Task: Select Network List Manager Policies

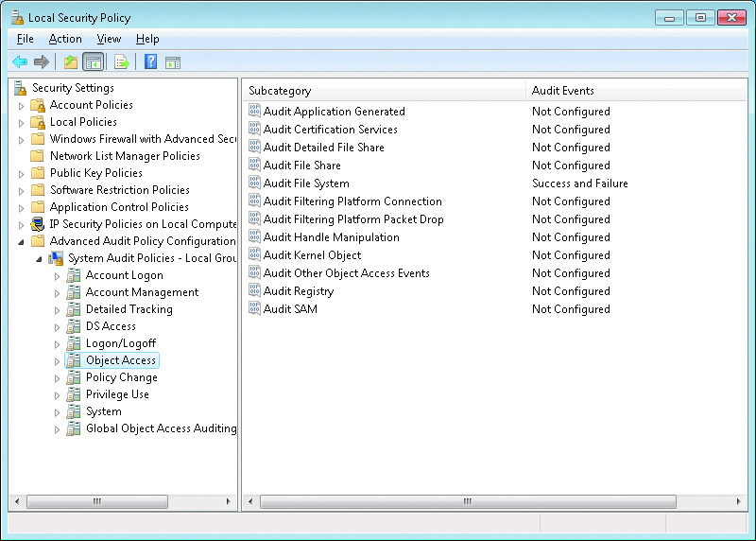Action: (125, 156)
